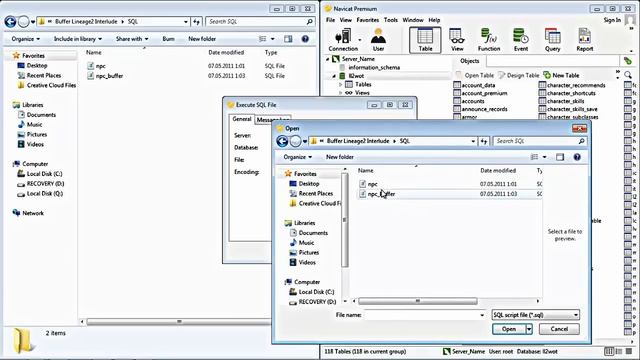Click File name input field

pos(422,315)
